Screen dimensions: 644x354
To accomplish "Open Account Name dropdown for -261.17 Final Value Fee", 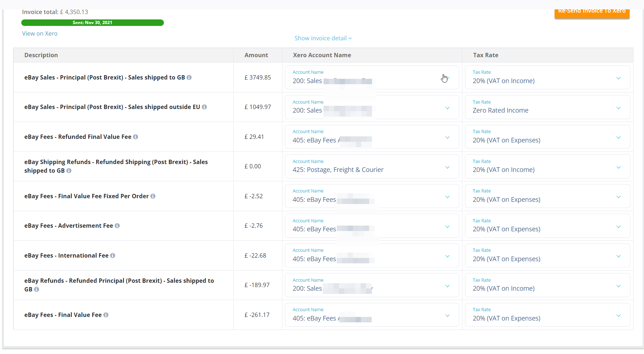I will pyautogui.click(x=372, y=315).
